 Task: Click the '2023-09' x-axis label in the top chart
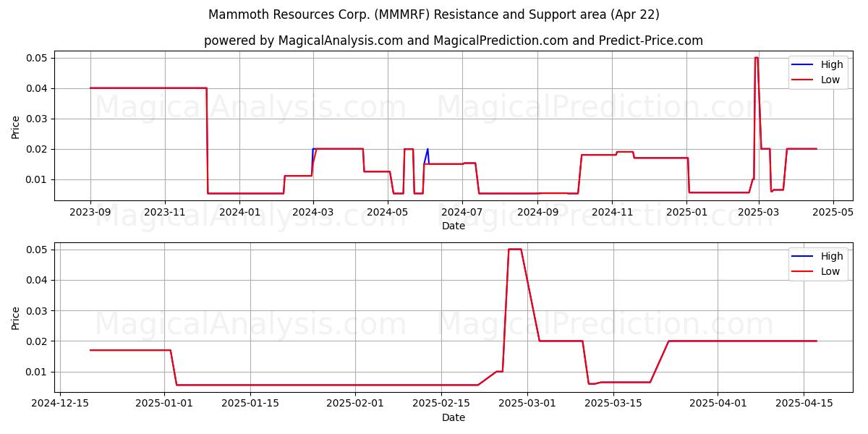[90, 213]
